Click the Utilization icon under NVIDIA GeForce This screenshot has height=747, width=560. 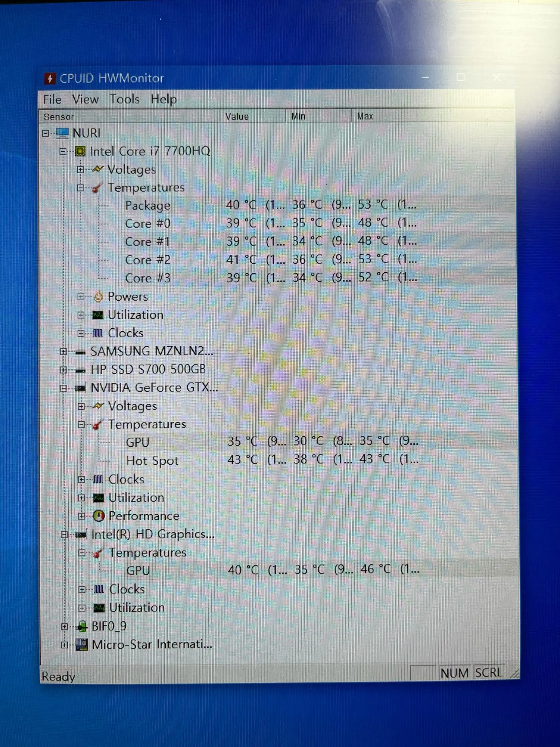coord(99,498)
